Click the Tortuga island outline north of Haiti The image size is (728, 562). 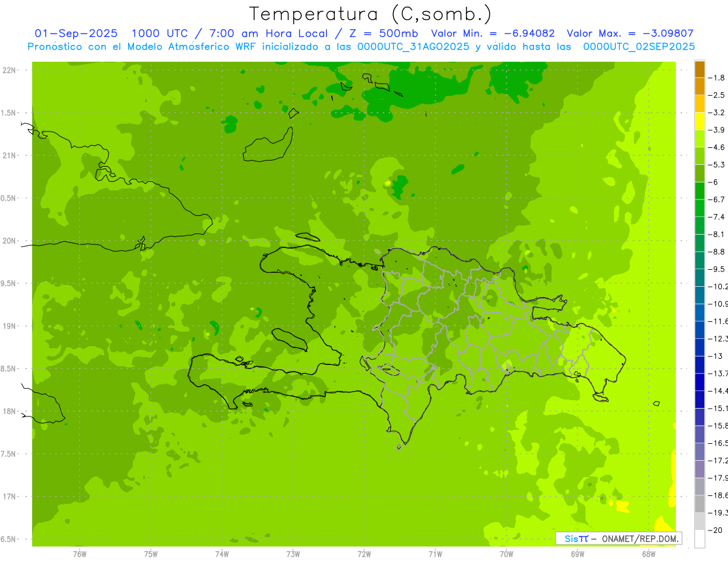click(308, 237)
